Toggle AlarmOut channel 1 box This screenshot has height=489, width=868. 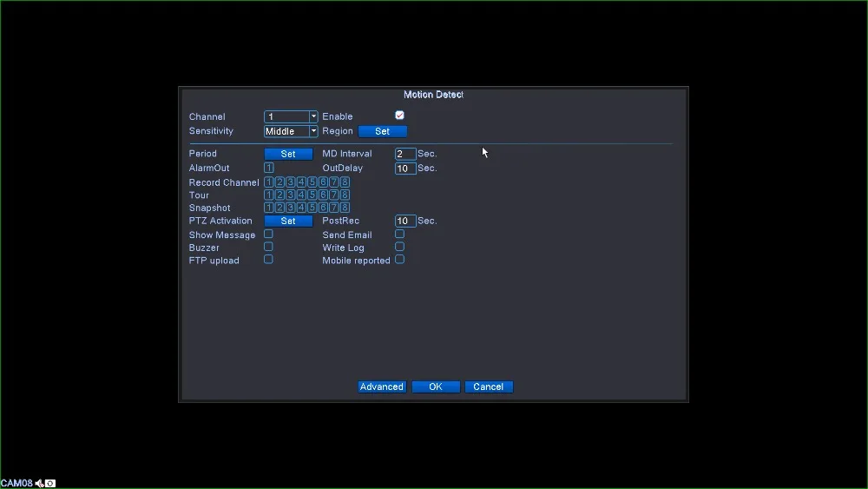pyautogui.click(x=269, y=168)
